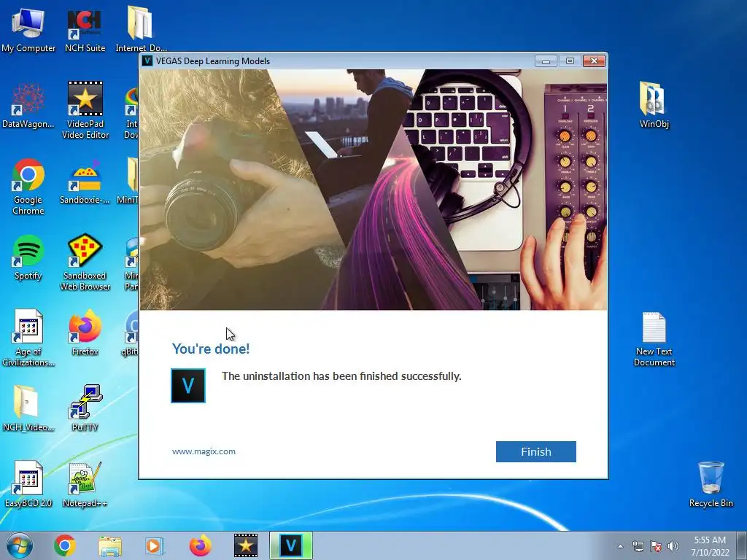Select Sandboxed Web Browser shortcut
The height and width of the screenshot is (560, 747).
tap(85, 262)
